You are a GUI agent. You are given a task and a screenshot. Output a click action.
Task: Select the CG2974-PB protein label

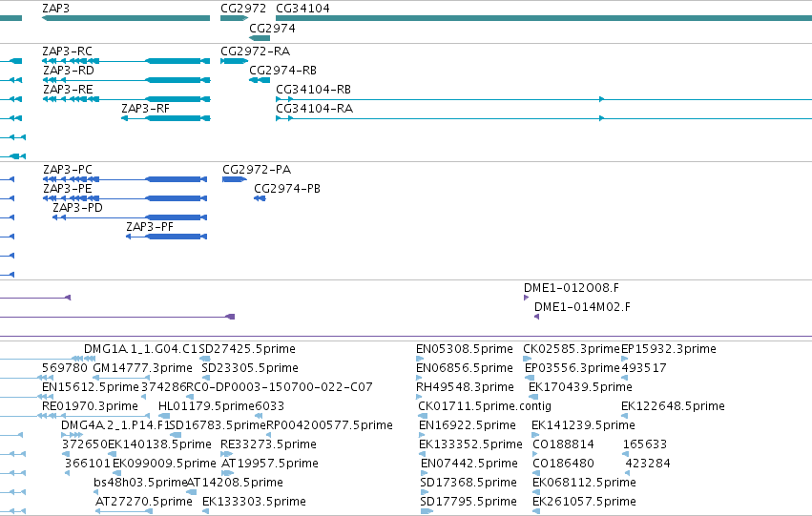point(287,189)
